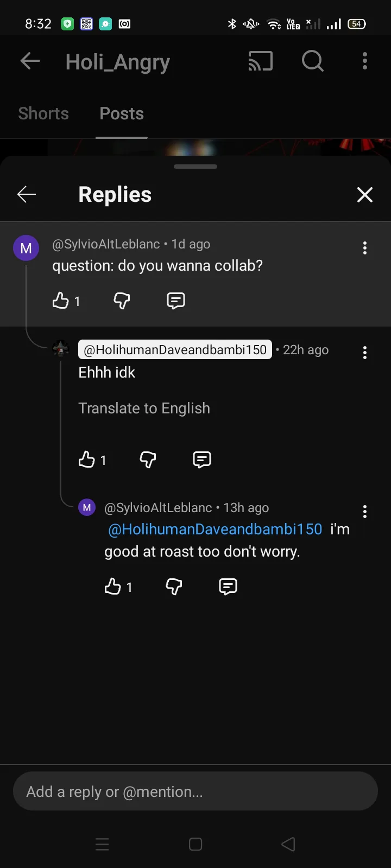Reply to the collab question comment
The image size is (391, 868).
(176, 301)
